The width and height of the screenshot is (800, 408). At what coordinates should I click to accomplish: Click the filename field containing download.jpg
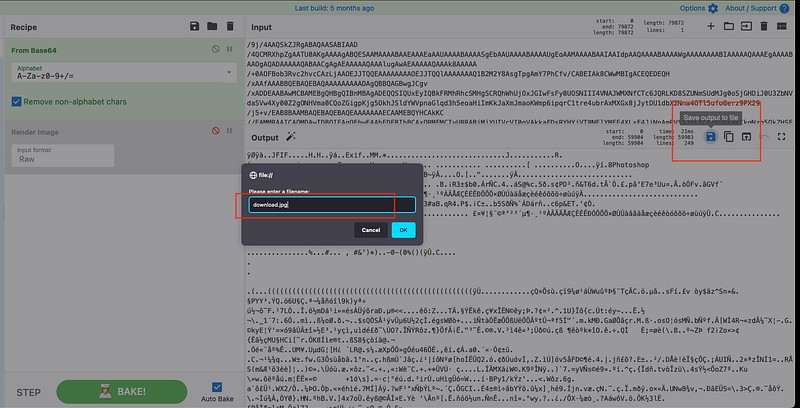(x=332, y=205)
